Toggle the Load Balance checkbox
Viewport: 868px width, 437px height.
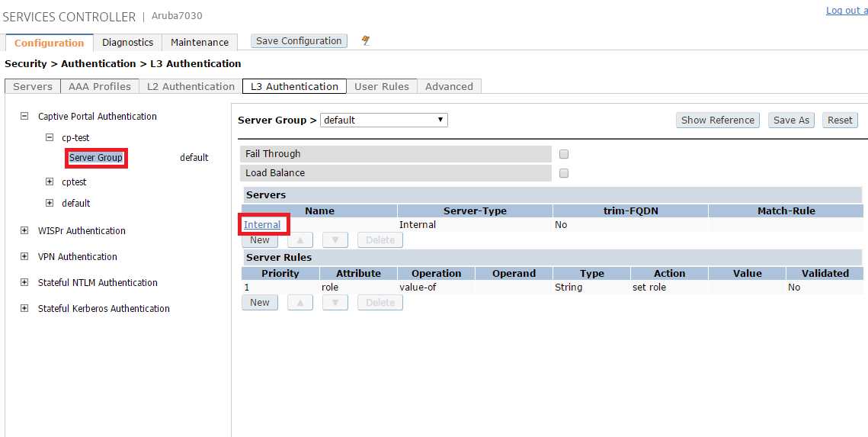pyautogui.click(x=563, y=173)
